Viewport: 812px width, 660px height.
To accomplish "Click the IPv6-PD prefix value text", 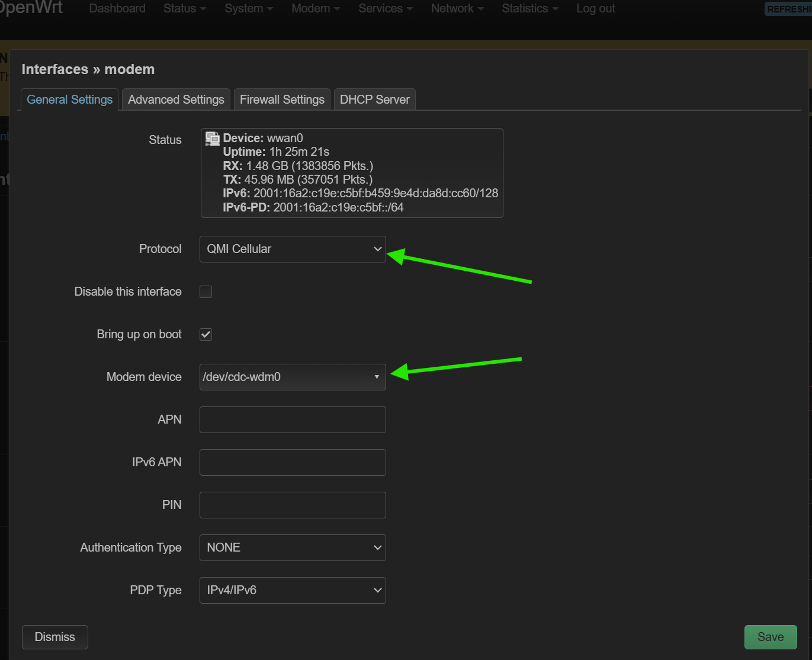I will tap(338, 207).
